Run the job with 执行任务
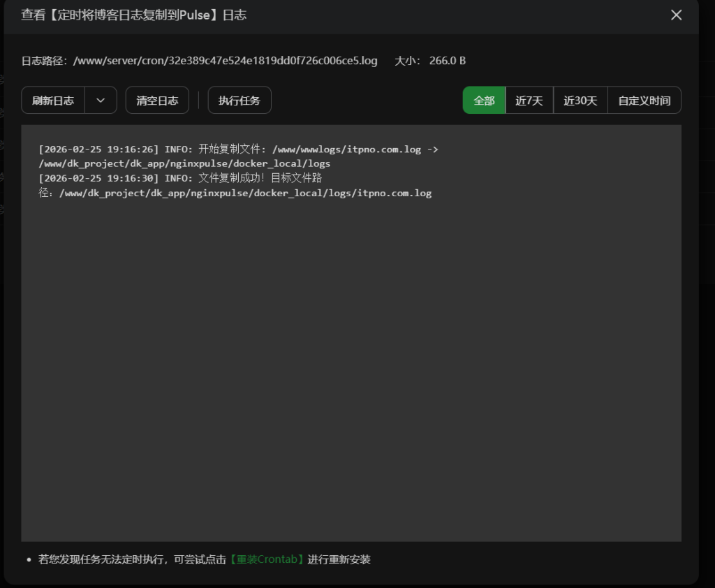This screenshot has height=588, width=715. point(239,101)
